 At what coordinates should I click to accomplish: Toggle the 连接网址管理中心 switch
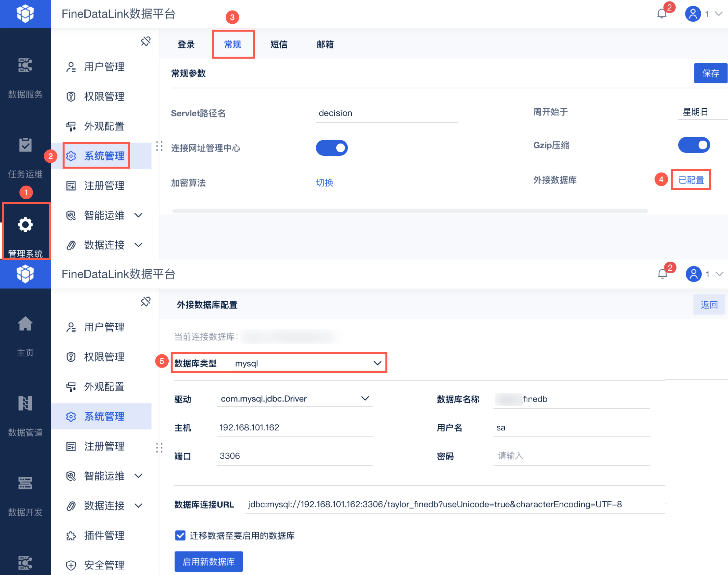click(332, 148)
